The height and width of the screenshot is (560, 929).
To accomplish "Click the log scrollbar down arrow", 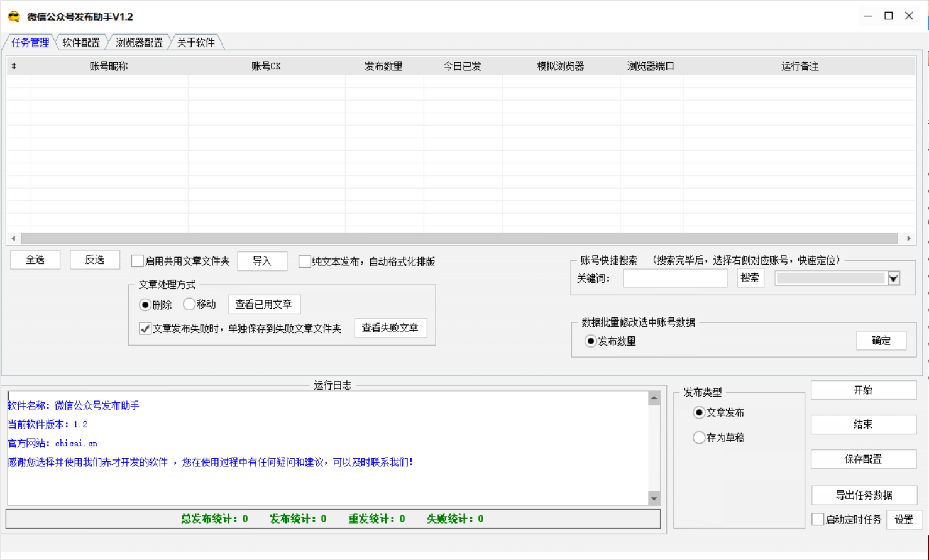I will click(654, 498).
